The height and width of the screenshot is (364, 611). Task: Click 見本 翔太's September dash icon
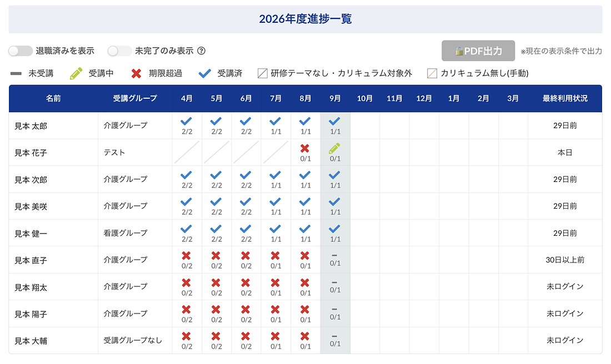pos(334,282)
